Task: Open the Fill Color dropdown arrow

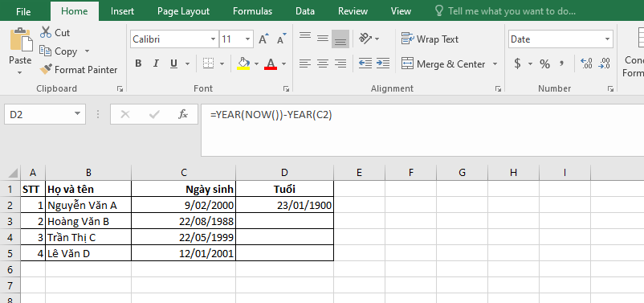Action: (x=256, y=64)
